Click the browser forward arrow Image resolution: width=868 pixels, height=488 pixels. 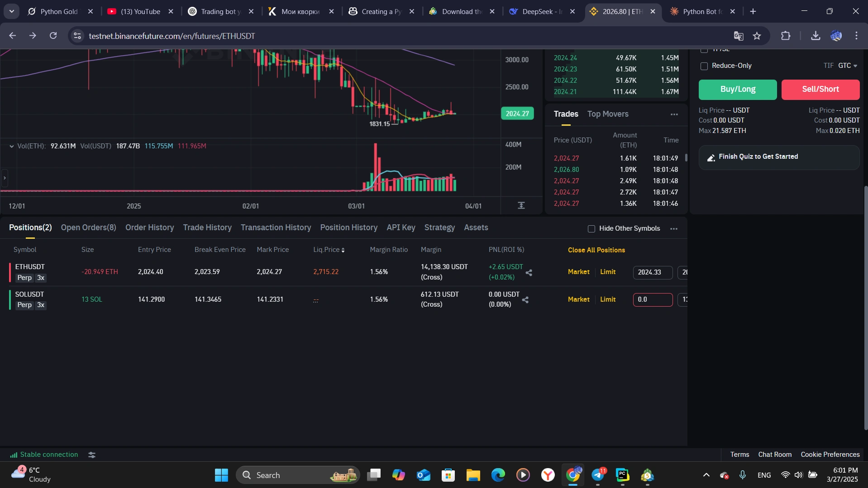[33, 36]
